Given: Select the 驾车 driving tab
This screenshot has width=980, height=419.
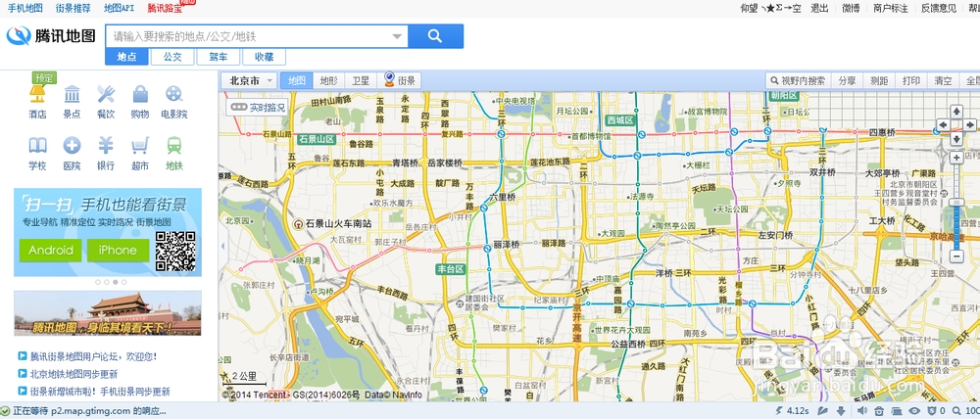Looking at the screenshot, I should pyautogui.click(x=219, y=57).
